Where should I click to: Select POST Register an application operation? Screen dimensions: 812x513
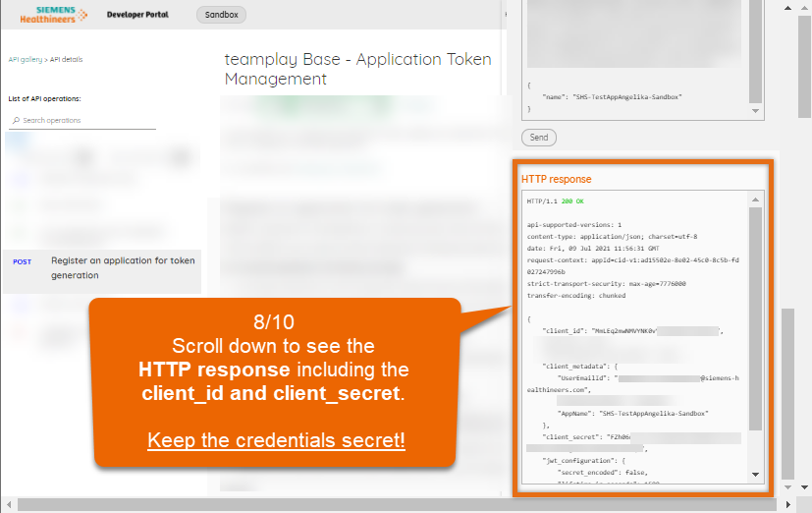click(123, 268)
